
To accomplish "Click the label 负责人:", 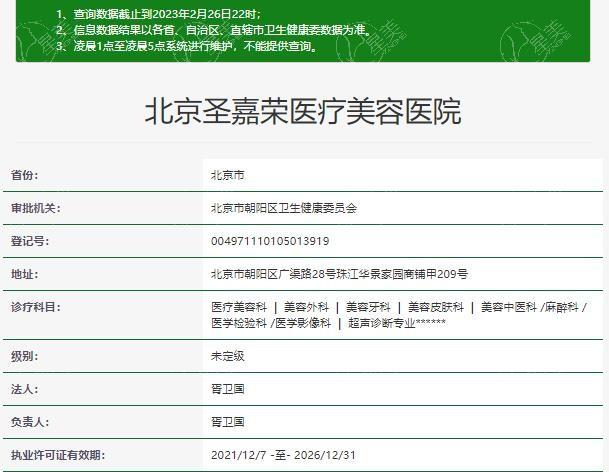I will click(30, 422).
